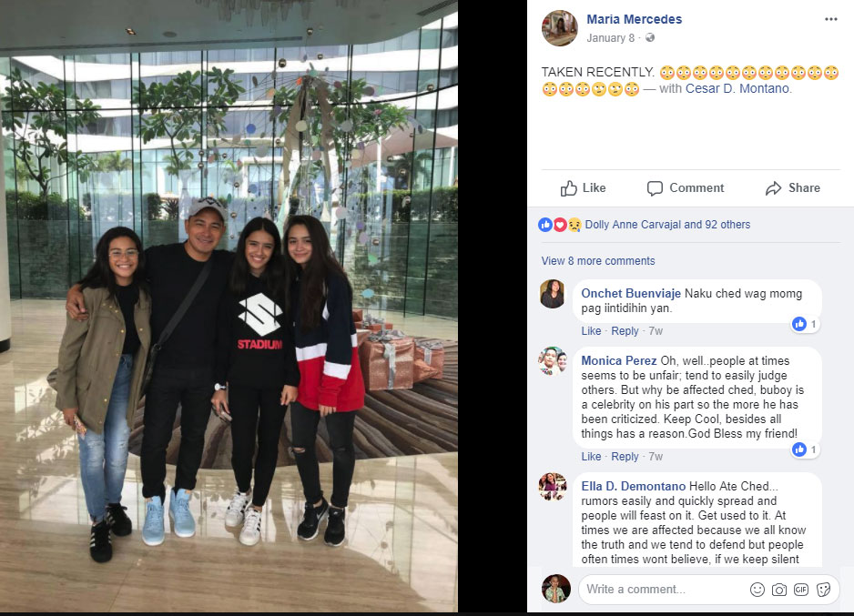The height and width of the screenshot is (616, 854).
Task: Attach a photo using the camera icon
Action: click(779, 590)
